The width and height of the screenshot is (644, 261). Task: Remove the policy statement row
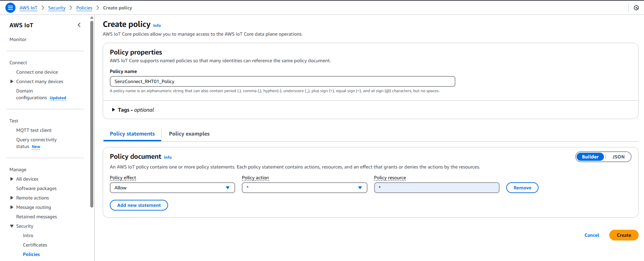tap(522, 188)
